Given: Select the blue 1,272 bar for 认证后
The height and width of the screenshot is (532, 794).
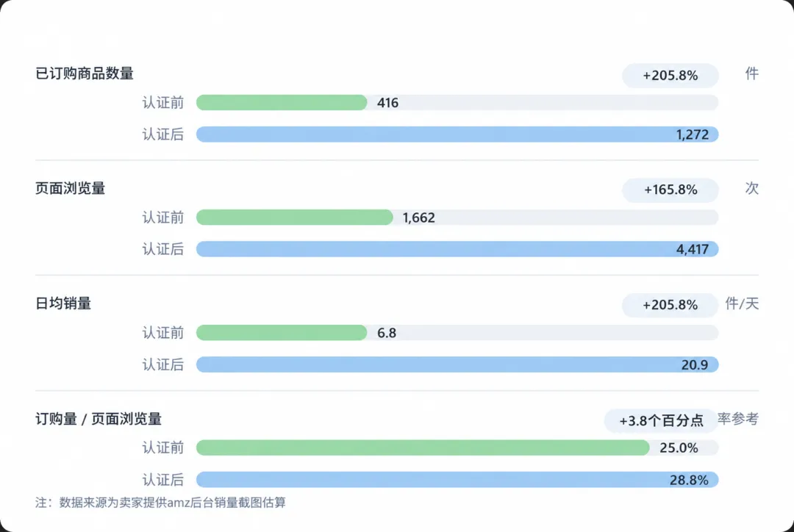Looking at the screenshot, I should click(457, 134).
